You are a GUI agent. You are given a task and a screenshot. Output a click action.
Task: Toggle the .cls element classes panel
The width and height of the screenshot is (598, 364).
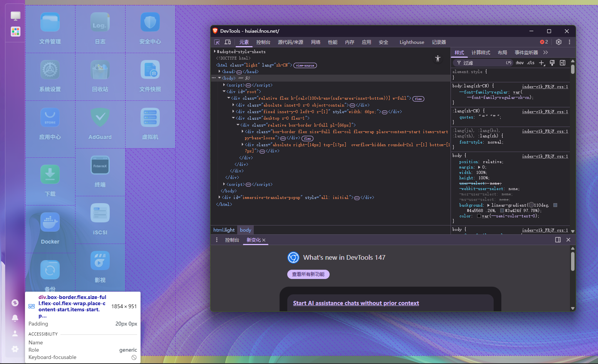(531, 63)
